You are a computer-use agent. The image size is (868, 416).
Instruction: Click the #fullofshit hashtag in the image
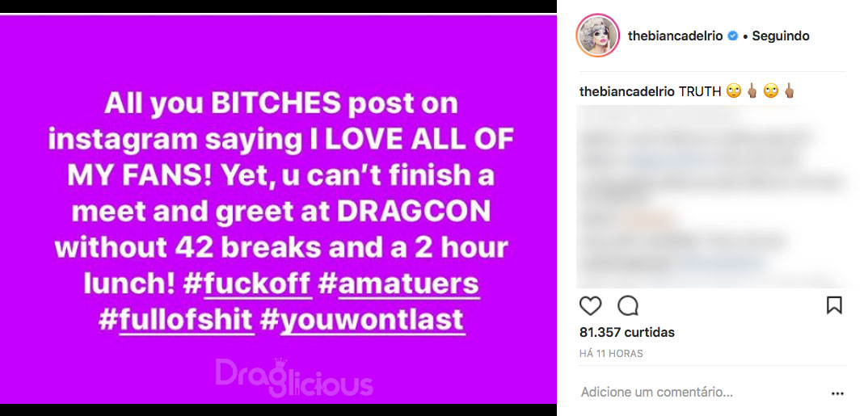[x=176, y=321]
